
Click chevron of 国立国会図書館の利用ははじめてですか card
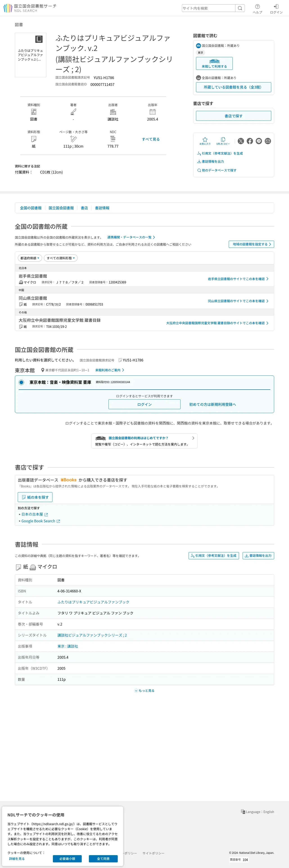193,438
